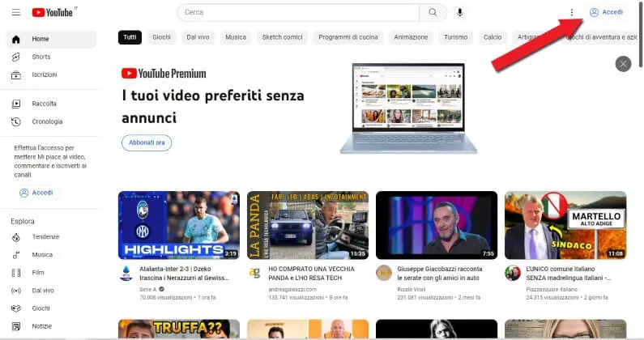Click the YouTube Premium logo in banner
This screenshot has height=340, width=644.
[x=164, y=74]
